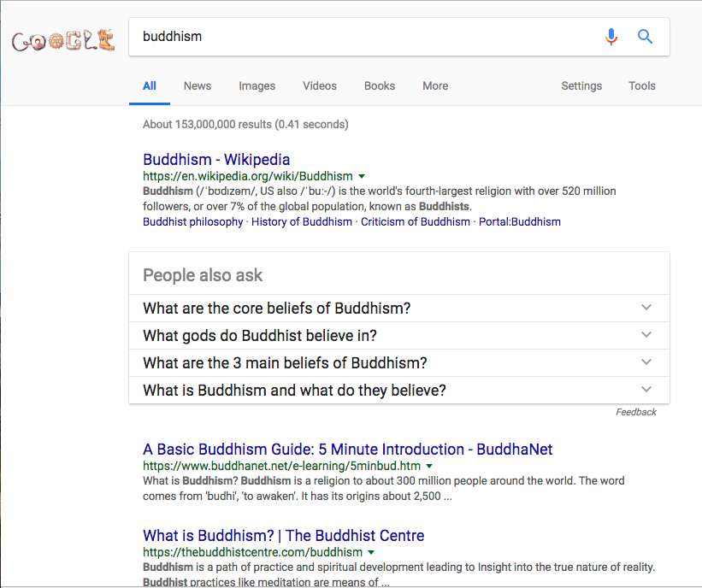Switch to the Images tab

pos(257,86)
